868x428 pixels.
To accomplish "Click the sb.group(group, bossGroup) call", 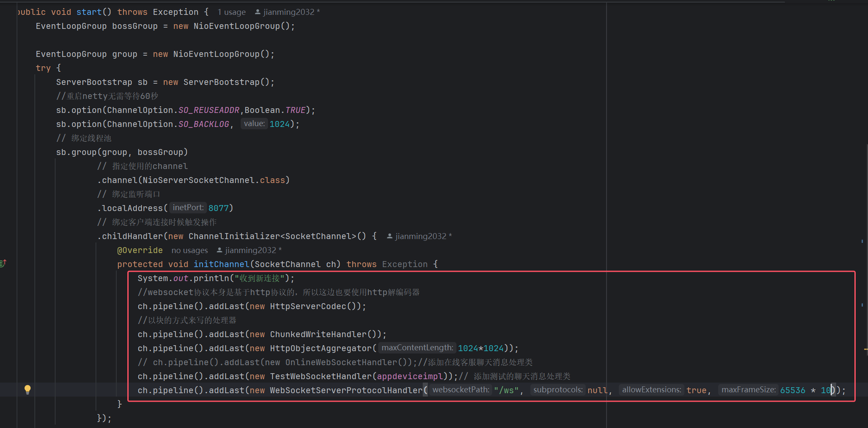I will 122,152.
